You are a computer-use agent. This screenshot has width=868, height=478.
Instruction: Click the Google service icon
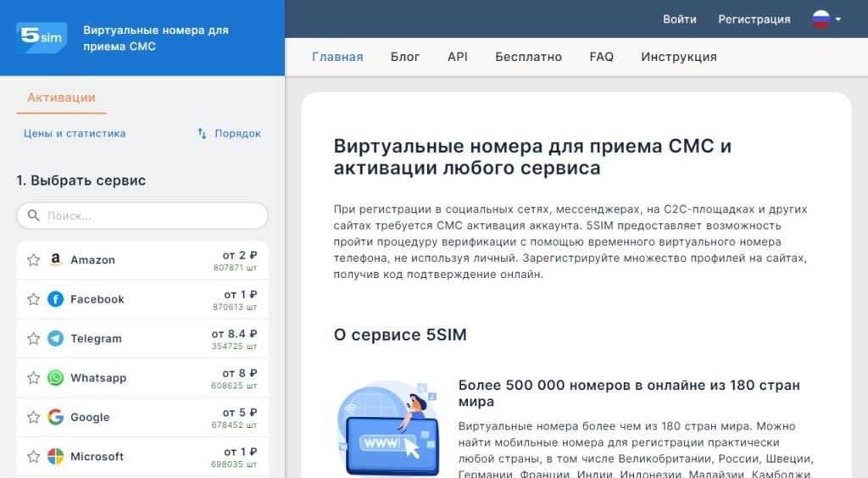pos(56,417)
